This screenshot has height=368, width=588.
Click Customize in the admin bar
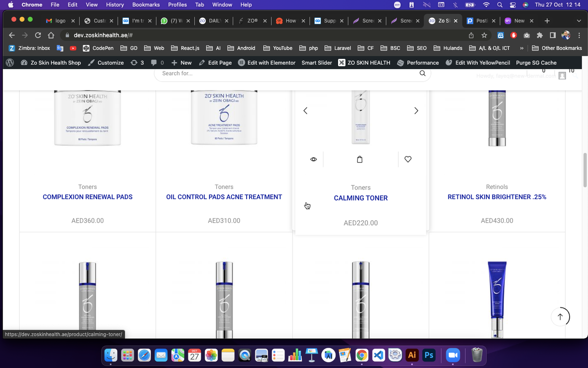106,63
